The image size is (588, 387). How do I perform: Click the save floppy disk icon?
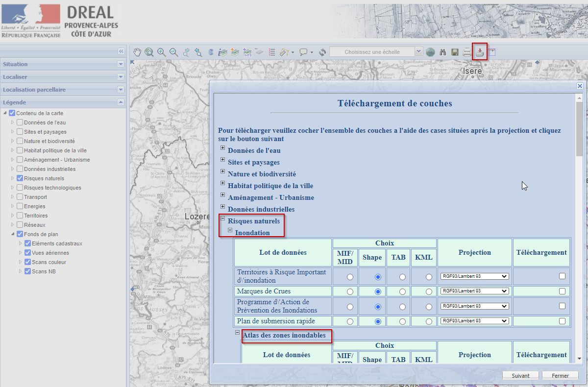(455, 52)
